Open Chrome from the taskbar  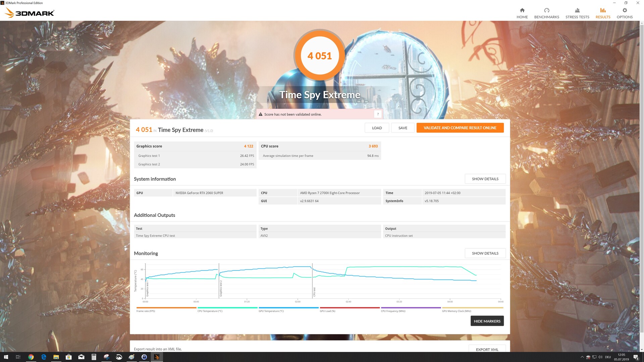[31, 357]
